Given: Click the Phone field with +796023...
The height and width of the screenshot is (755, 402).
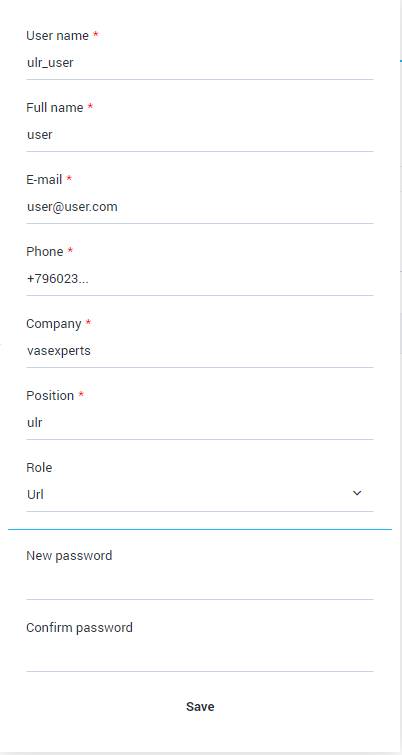Looking at the screenshot, I should click(x=200, y=279).
